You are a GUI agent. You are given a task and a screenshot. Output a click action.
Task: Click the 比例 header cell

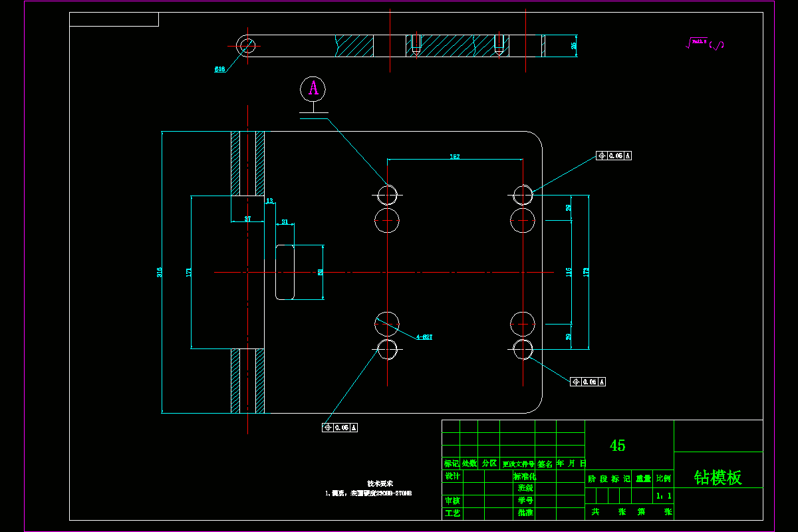(664, 478)
